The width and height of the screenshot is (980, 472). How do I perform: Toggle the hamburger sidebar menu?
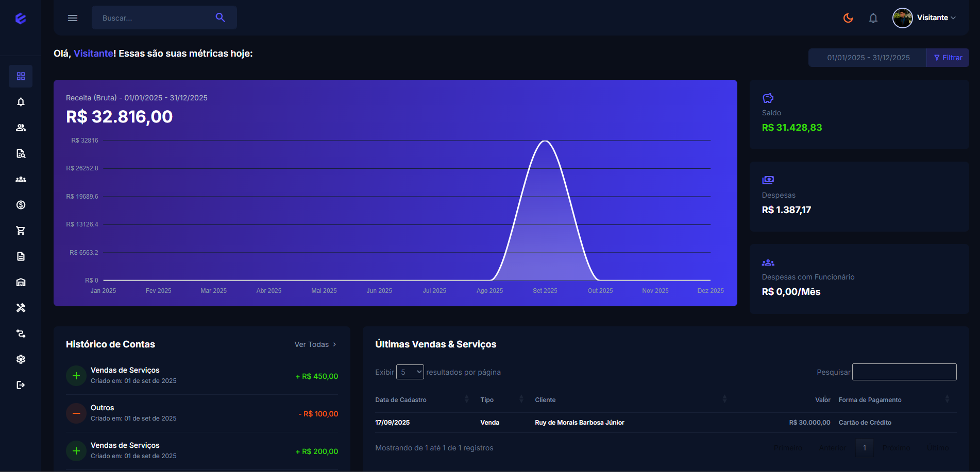tap(73, 18)
